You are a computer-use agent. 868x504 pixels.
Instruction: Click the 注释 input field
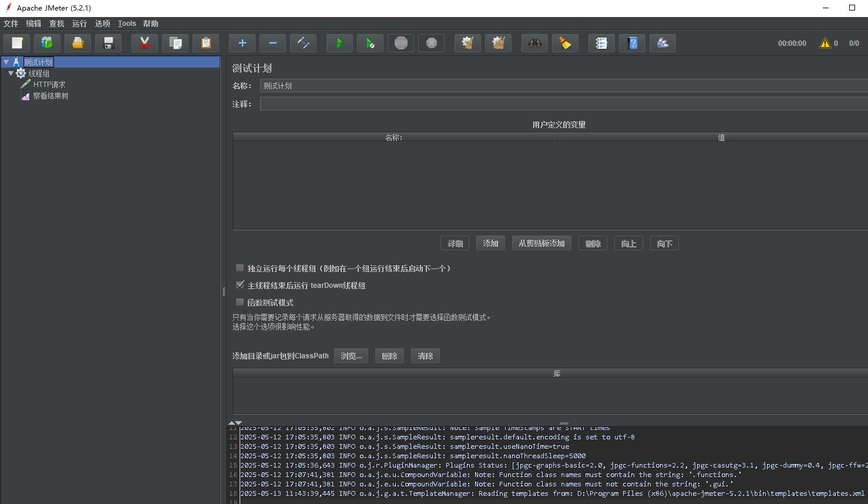click(x=564, y=104)
